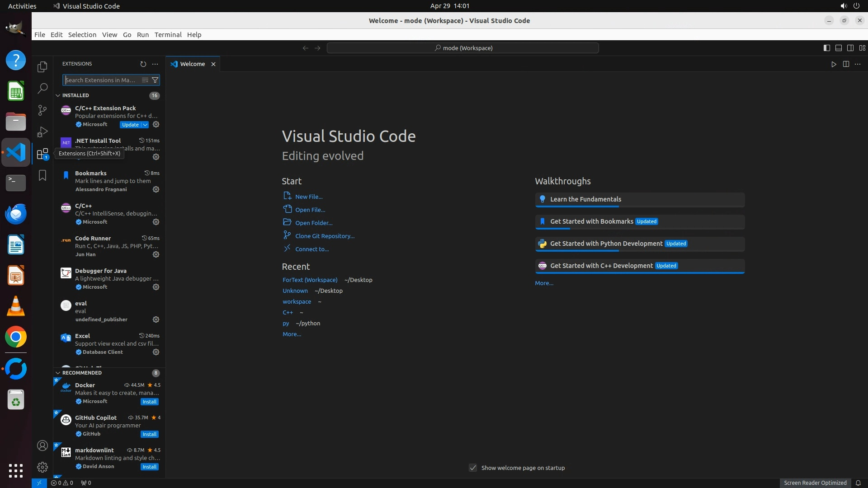Install the Docker extension
Image resolution: width=868 pixels, height=488 pixels.
click(149, 402)
